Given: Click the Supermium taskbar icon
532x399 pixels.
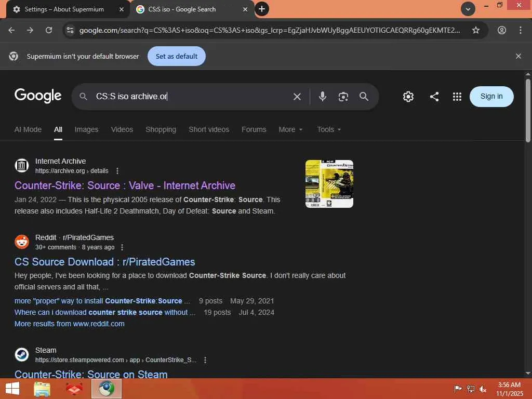Looking at the screenshot, I should point(107,389).
